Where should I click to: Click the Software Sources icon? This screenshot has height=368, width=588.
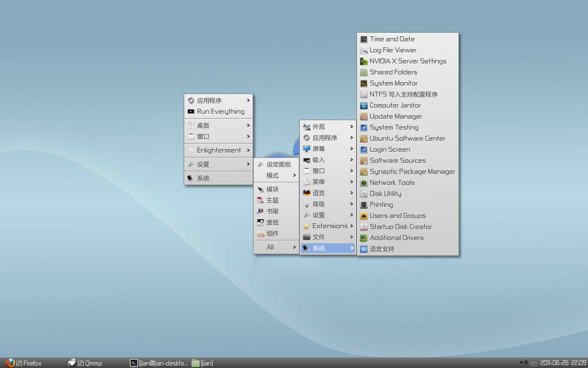(364, 161)
